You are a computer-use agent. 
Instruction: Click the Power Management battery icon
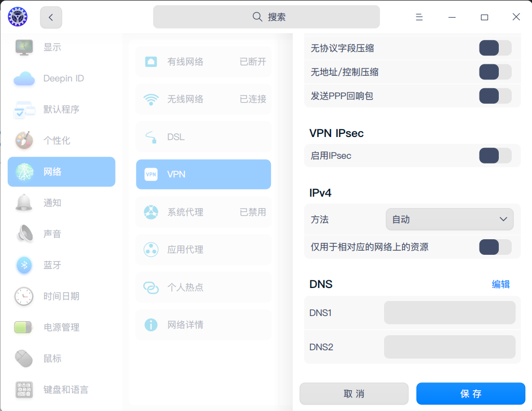[23, 327]
